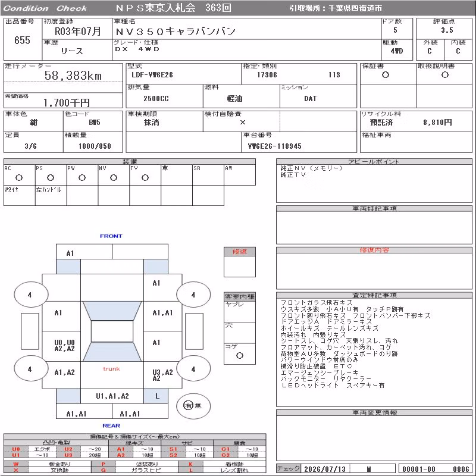Click the コゲ burn mark circle
476x476 pixels.
point(240,355)
